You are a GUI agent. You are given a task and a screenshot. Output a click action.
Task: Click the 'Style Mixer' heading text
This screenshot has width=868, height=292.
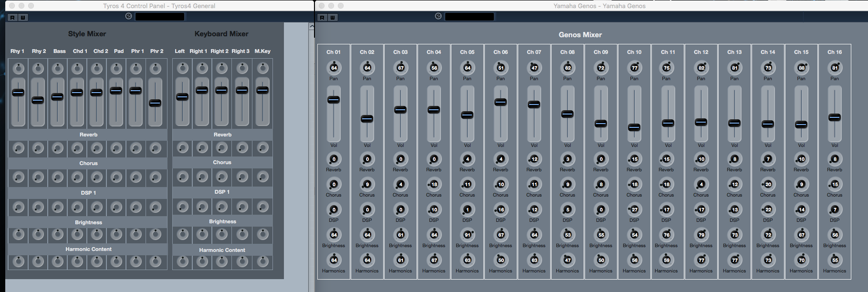click(87, 34)
